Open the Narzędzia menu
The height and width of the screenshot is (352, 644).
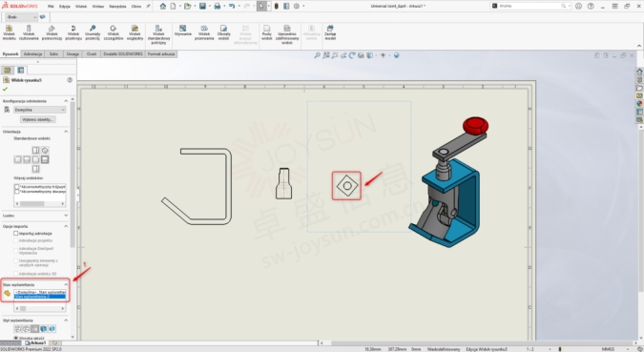click(x=117, y=6)
